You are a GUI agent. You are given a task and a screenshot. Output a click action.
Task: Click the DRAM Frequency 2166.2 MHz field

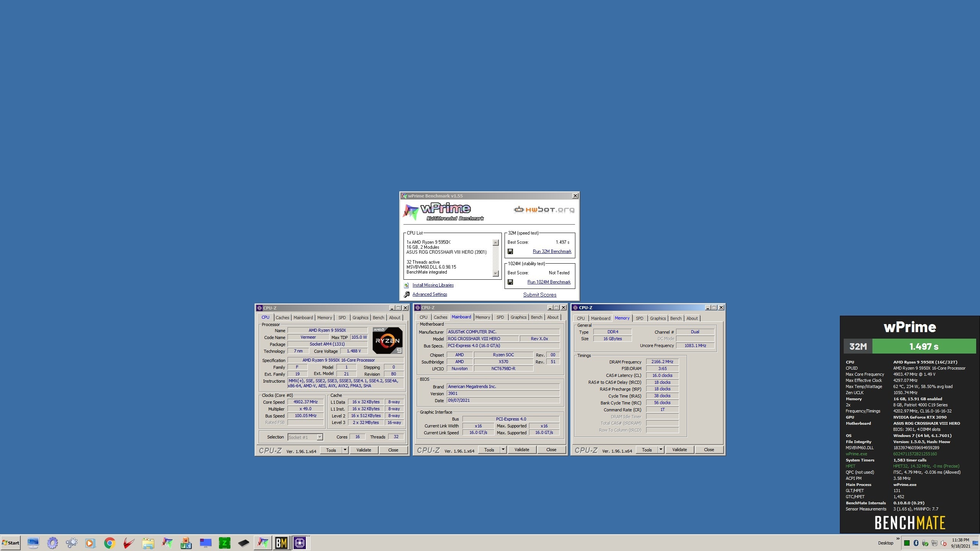[662, 362]
